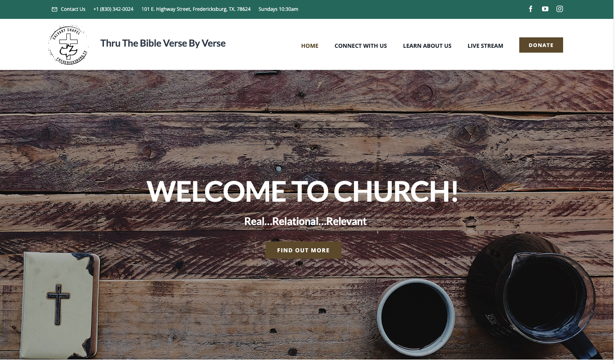Click the DONATE button
615x364 pixels.
point(541,45)
